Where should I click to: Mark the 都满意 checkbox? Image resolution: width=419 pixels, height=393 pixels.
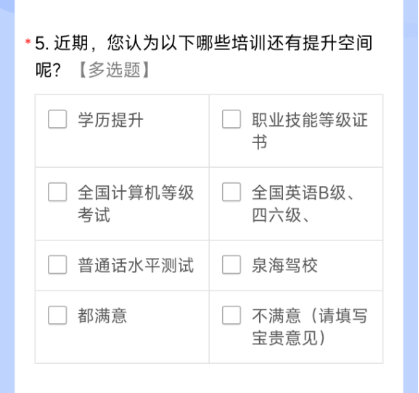click(57, 315)
